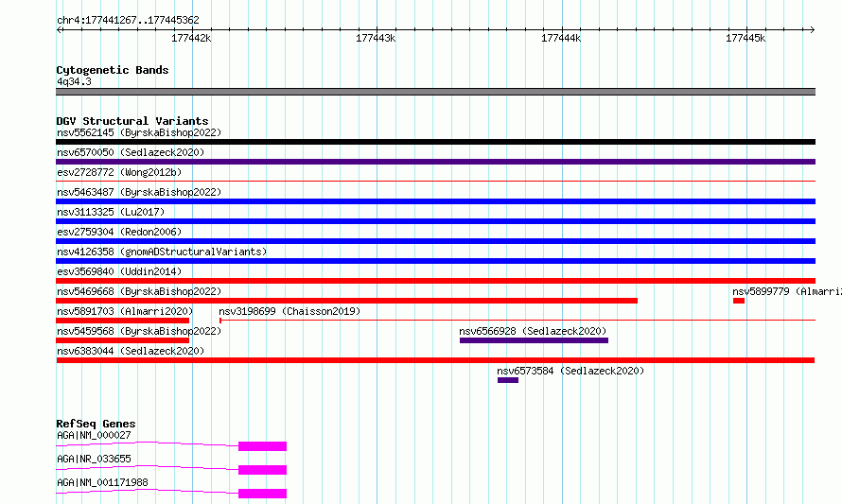This screenshot has height=504, width=842.
Task: Click transcript label AGA|NR_033655
Action: point(94,459)
